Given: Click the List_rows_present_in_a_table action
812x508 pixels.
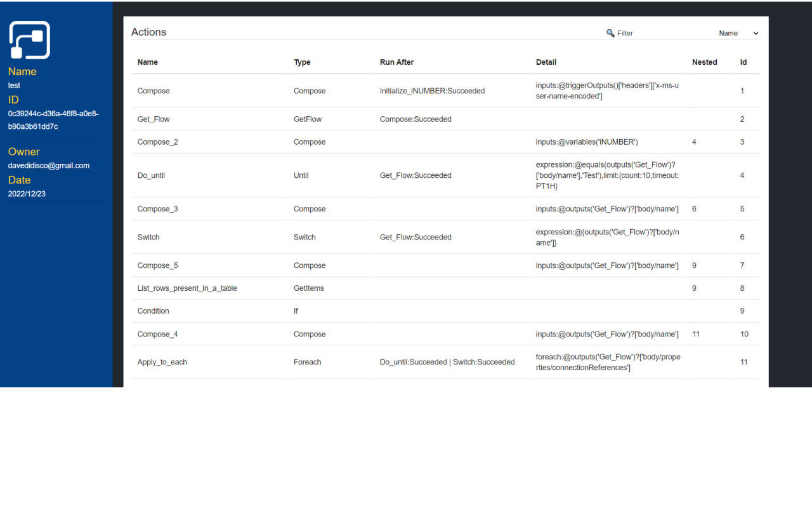Looking at the screenshot, I should [x=187, y=288].
